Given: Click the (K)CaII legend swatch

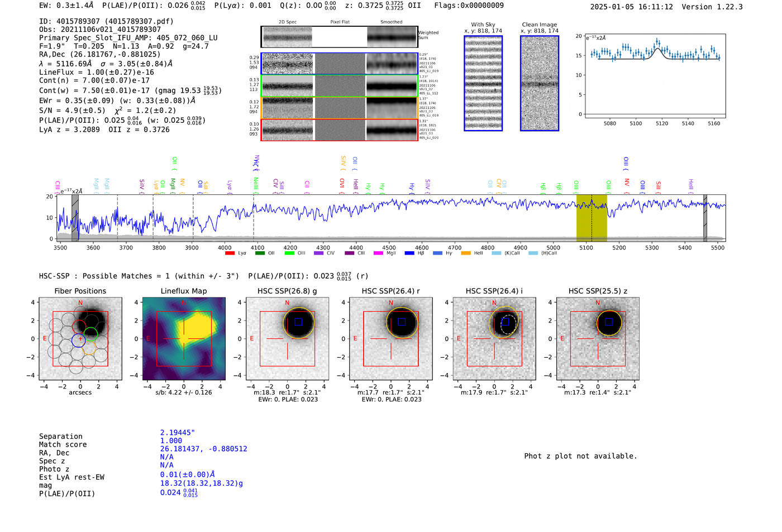Looking at the screenshot, I should [497, 253].
